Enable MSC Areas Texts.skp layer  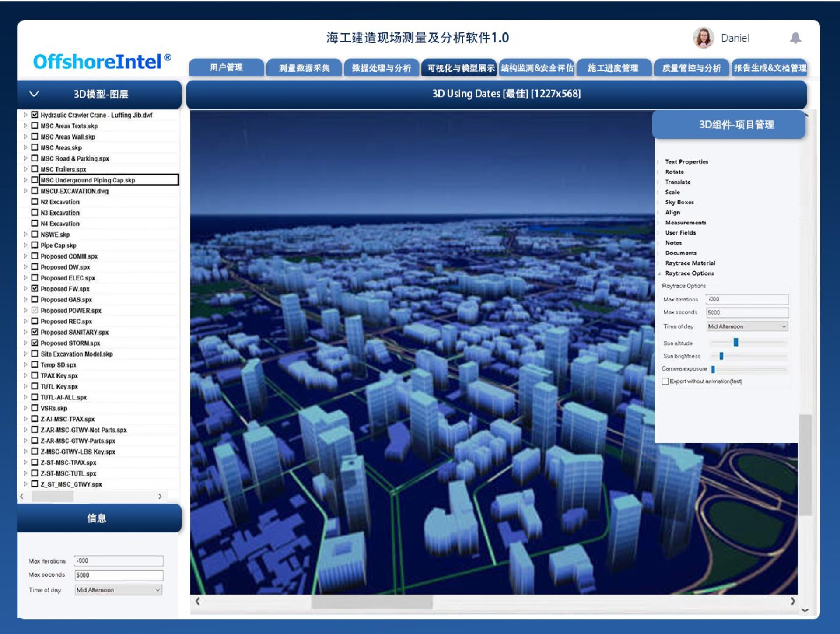pyautogui.click(x=35, y=126)
